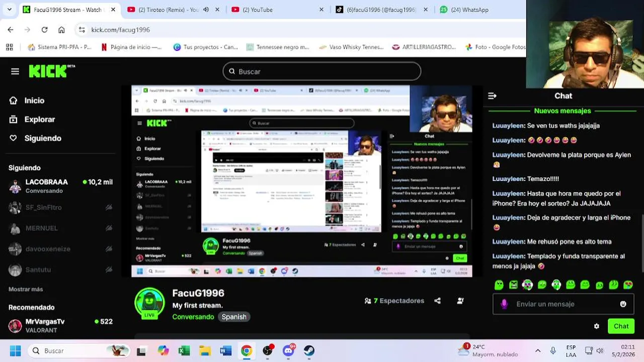Go back using the browser back arrow
This screenshot has width=644, height=362.
(x=11, y=30)
